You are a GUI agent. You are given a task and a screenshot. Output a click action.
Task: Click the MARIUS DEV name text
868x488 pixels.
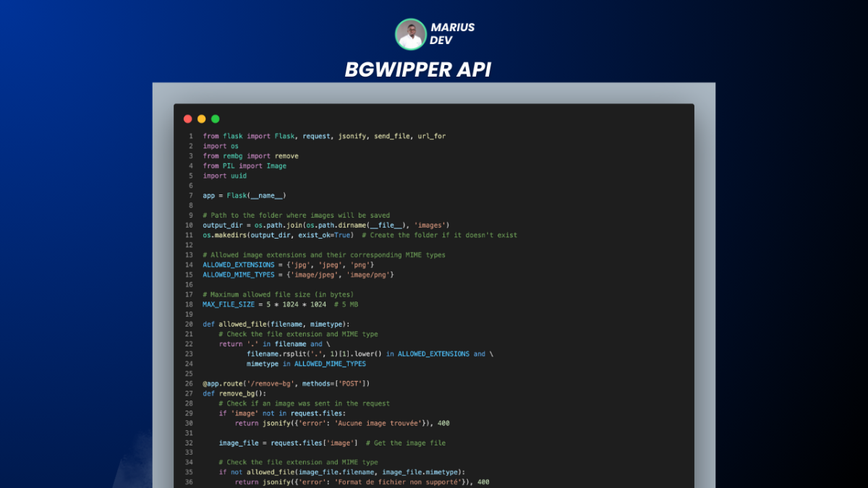point(452,34)
